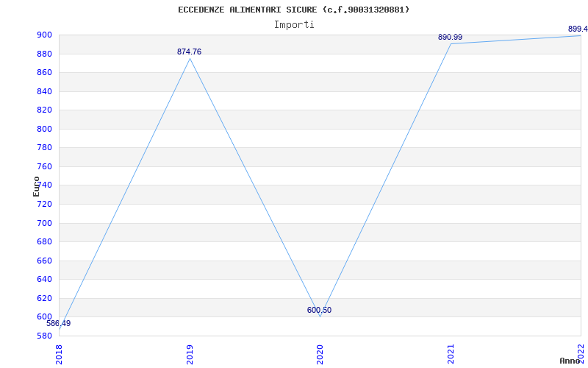This screenshot has width=588, height=368.
Task: Click the Euro y-axis title
Action: (x=36, y=187)
